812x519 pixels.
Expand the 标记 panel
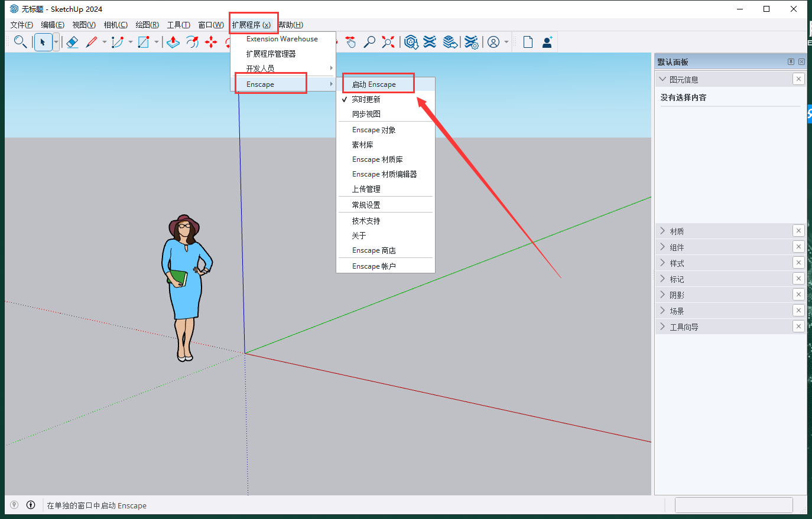pyautogui.click(x=662, y=279)
